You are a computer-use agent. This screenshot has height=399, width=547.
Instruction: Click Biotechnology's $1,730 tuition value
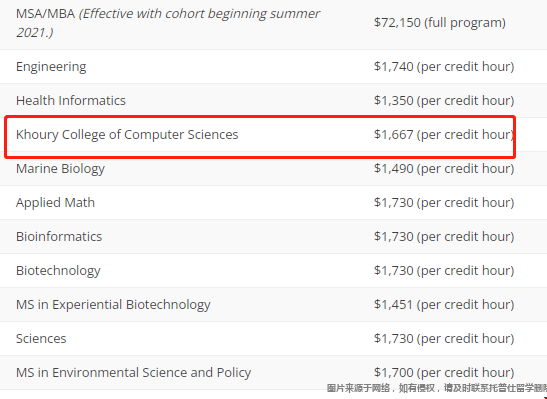(444, 270)
